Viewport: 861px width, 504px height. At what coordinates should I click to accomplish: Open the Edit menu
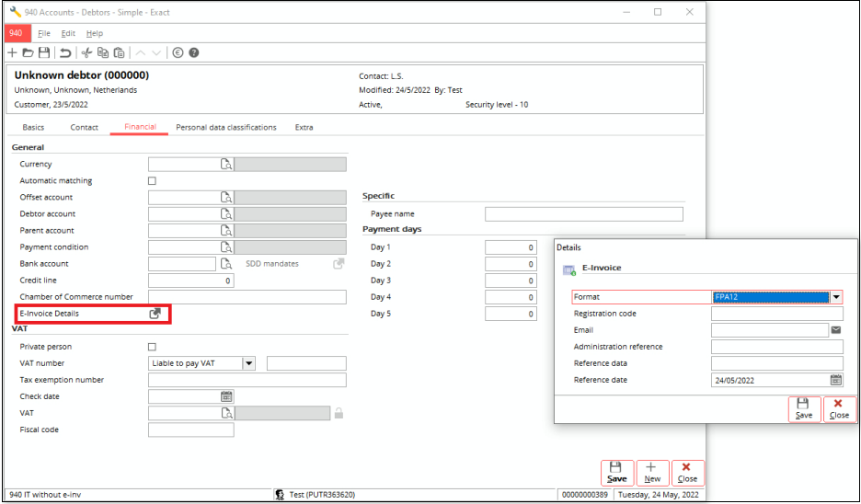pyautogui.click(x=68, y=33)
